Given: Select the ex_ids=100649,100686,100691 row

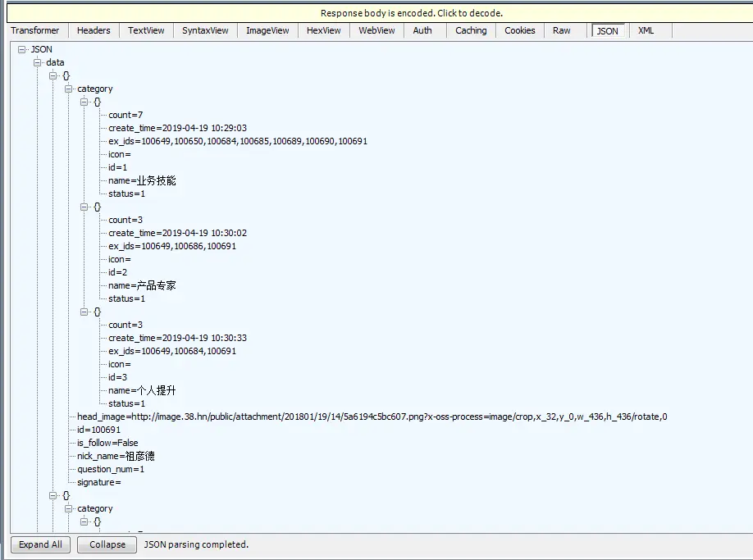Looking at the screenshot, I should point(172,246).
